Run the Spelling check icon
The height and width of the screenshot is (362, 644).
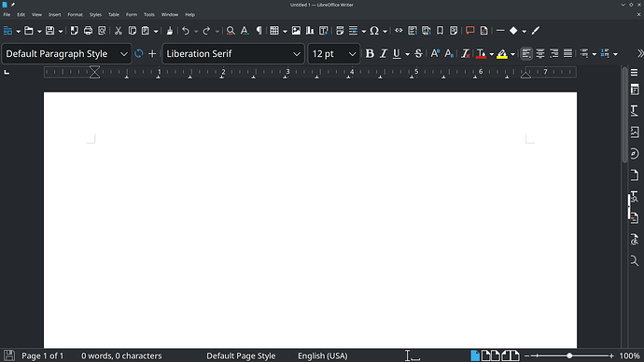click(x=245, y=31)
